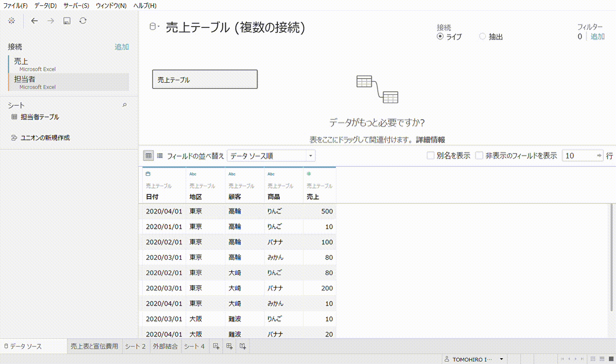This screenshot has width=616, height=364.
Task: Click the refresh data source icon
Action: 83,21
